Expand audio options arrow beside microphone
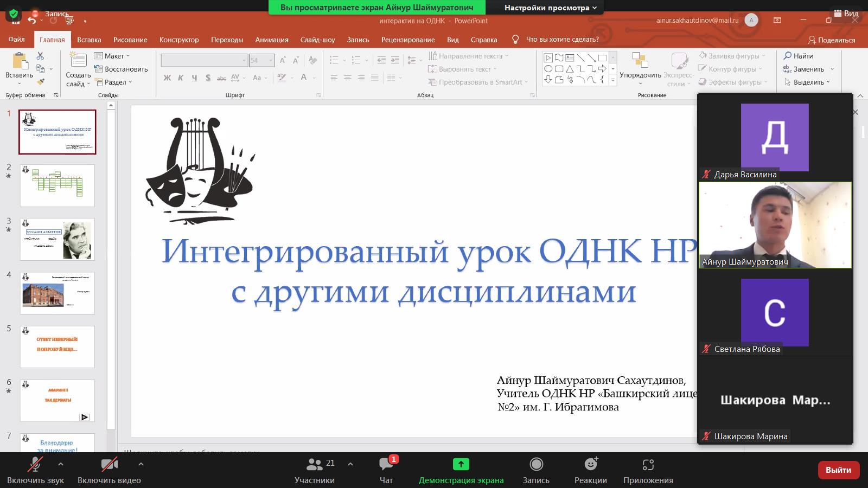Image resolution: width=868 pixels, height=488 pixels. (61, 464)
